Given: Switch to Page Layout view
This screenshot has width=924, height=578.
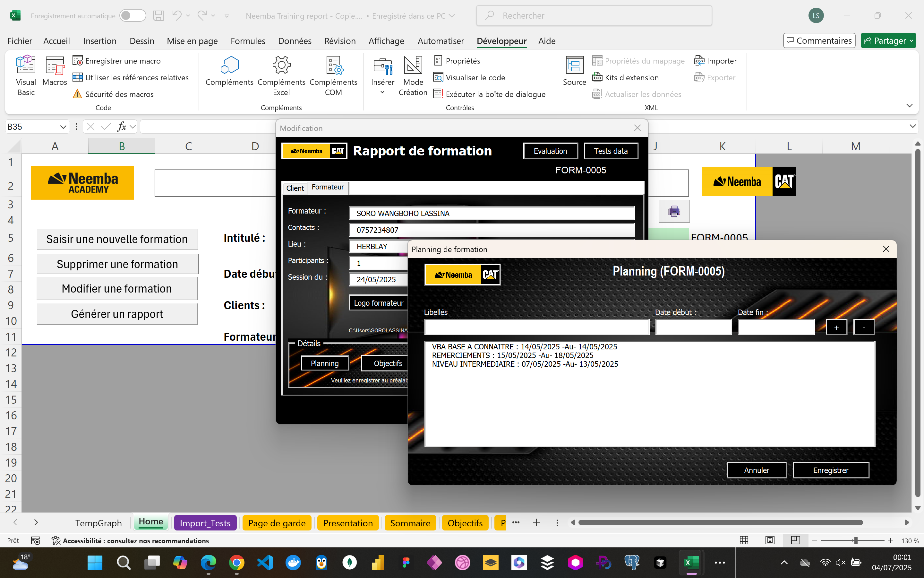Looking at the screenshot, I should (770, 540).
